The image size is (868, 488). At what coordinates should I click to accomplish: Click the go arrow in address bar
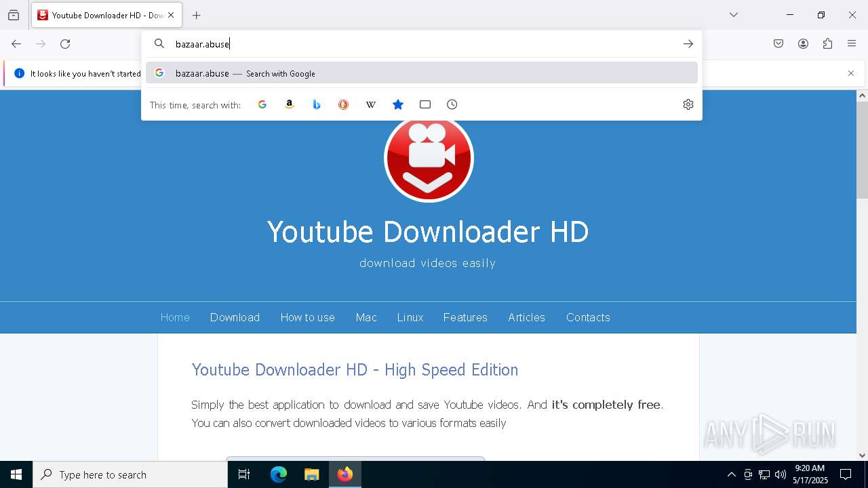tap(688, 44)
